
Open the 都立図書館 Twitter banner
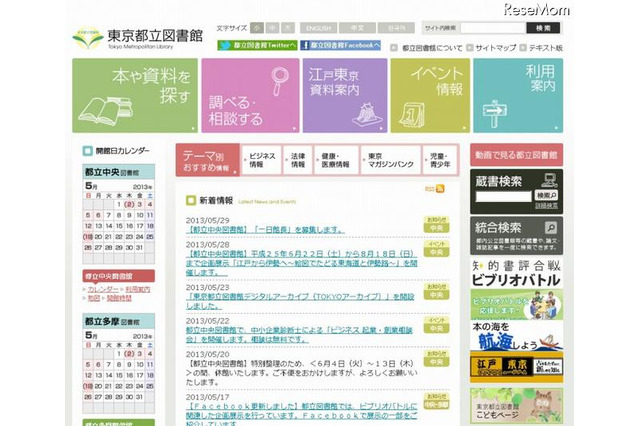[257, 45]
